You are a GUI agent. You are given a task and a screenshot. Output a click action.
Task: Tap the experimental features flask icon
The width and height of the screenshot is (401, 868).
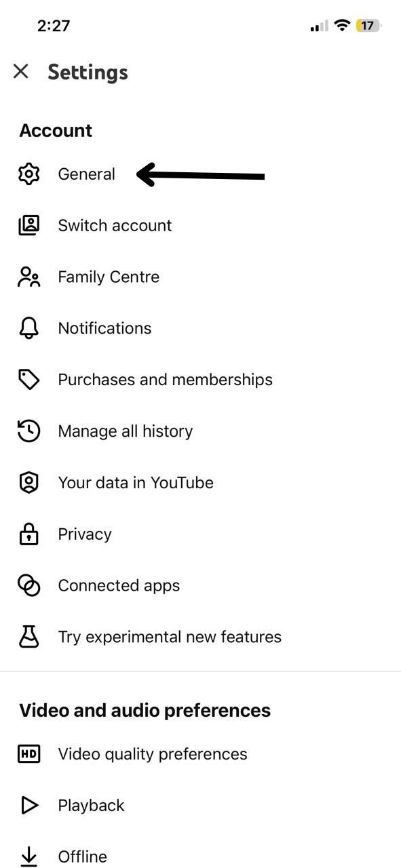(x=28, y=637)
